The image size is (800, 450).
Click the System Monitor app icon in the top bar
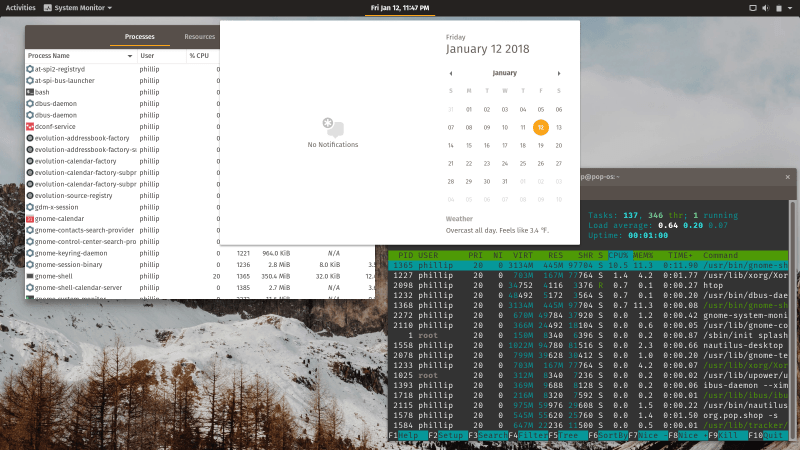pos(48,8)
